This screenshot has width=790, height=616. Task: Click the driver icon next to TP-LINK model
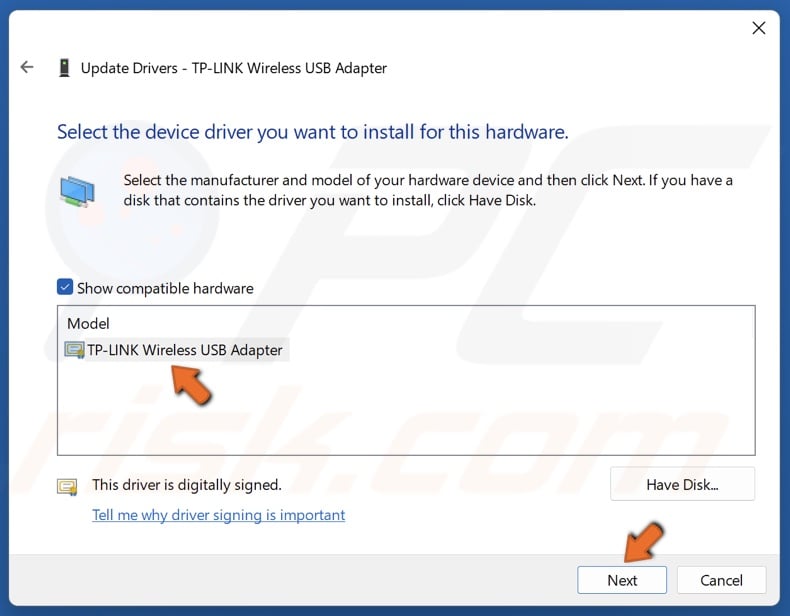[75, 350]
